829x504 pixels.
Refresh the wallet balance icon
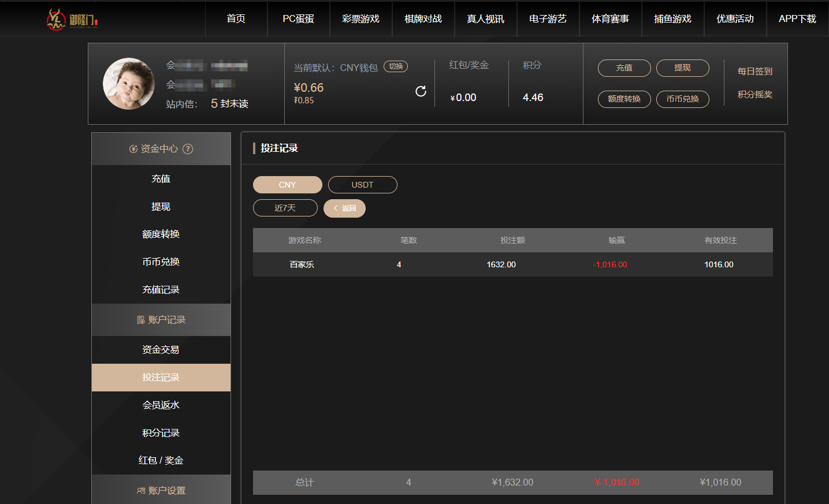(421, 91)
